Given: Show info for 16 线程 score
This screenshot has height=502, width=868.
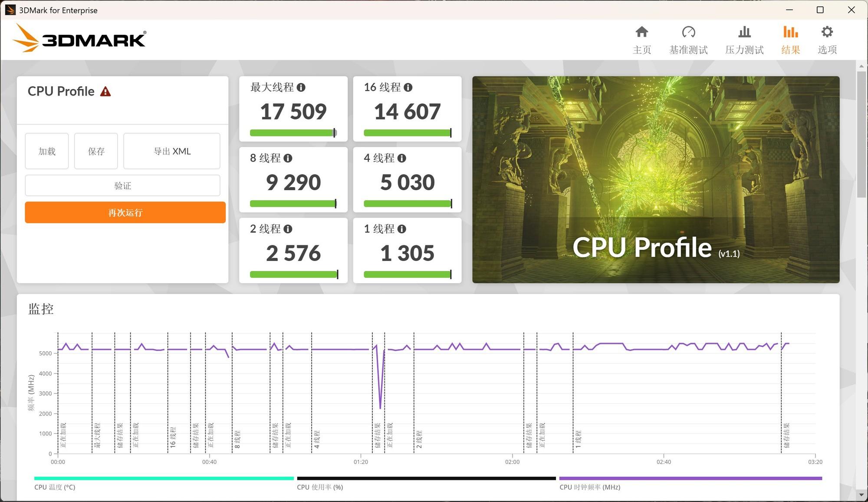Looking at the screenshot, I should tap(408, 87).
